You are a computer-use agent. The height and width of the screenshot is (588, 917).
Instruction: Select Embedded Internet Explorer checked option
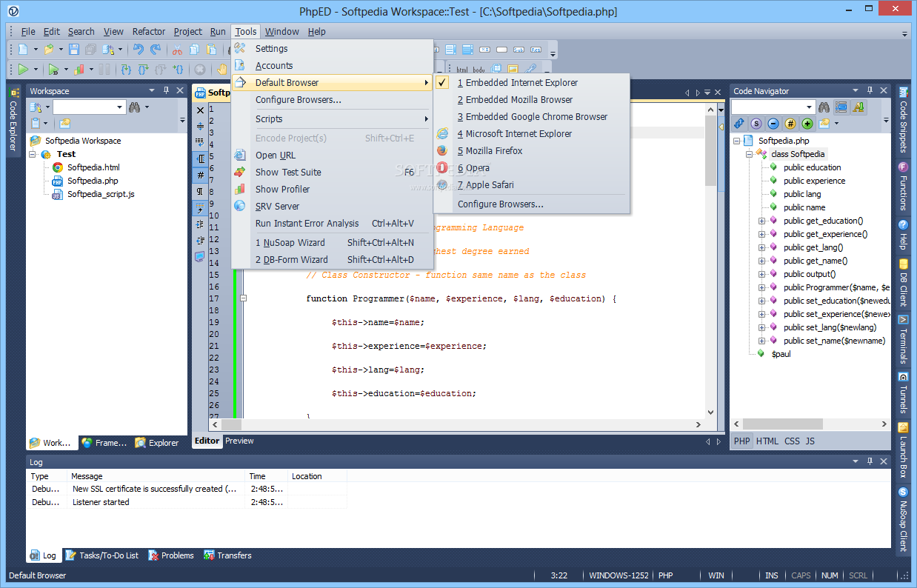click(531, 83)
